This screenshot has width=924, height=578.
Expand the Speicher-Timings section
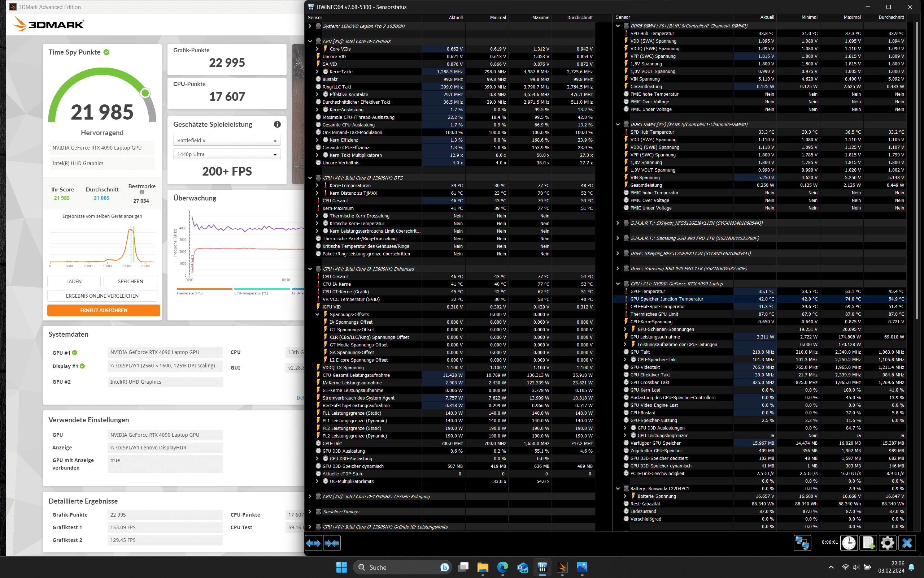pos(310,512)
